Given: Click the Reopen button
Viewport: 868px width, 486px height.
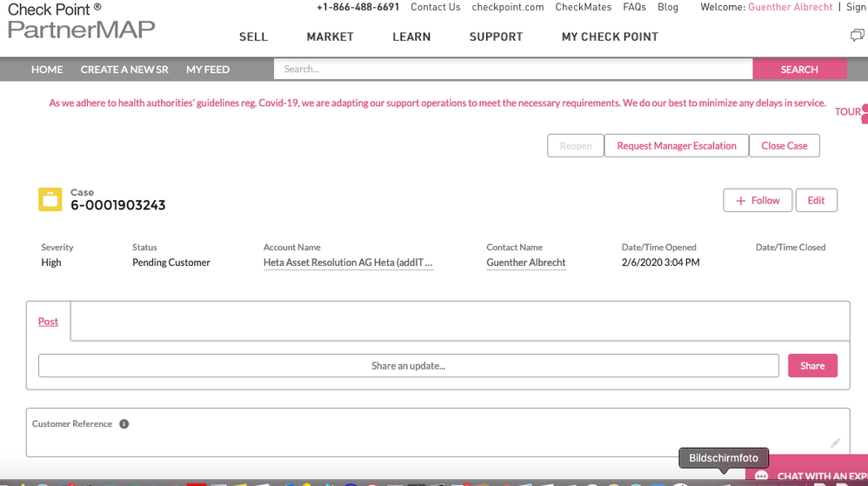Looking at the screenshot, I should (x=576, y=145).
